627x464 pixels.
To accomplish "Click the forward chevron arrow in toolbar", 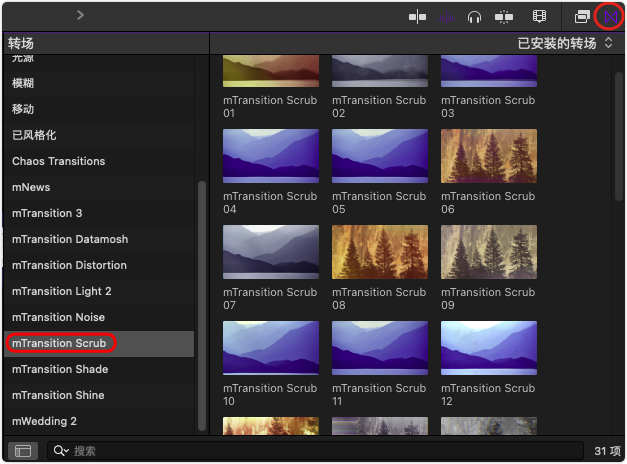I will [80, 15].
